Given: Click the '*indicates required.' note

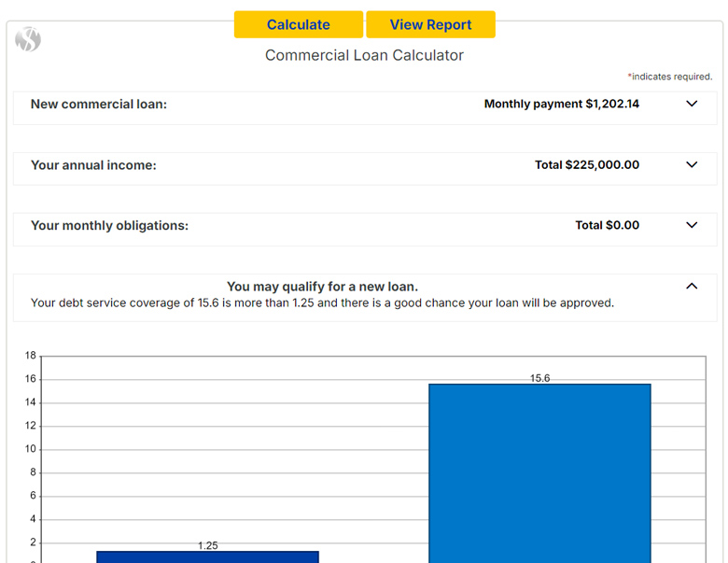Looking at the screenshot, I should tap(670, 77).
